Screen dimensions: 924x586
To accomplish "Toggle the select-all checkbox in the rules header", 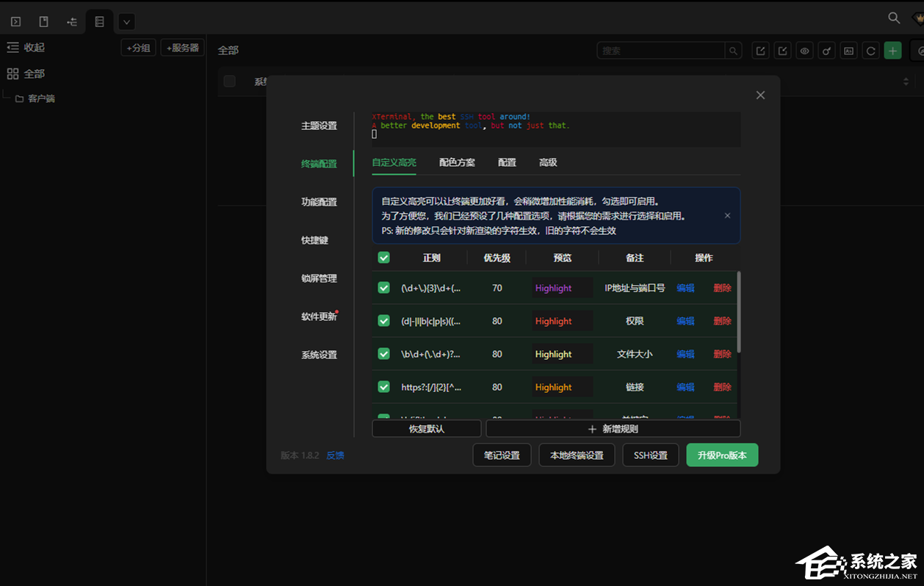I will (383, 257).
